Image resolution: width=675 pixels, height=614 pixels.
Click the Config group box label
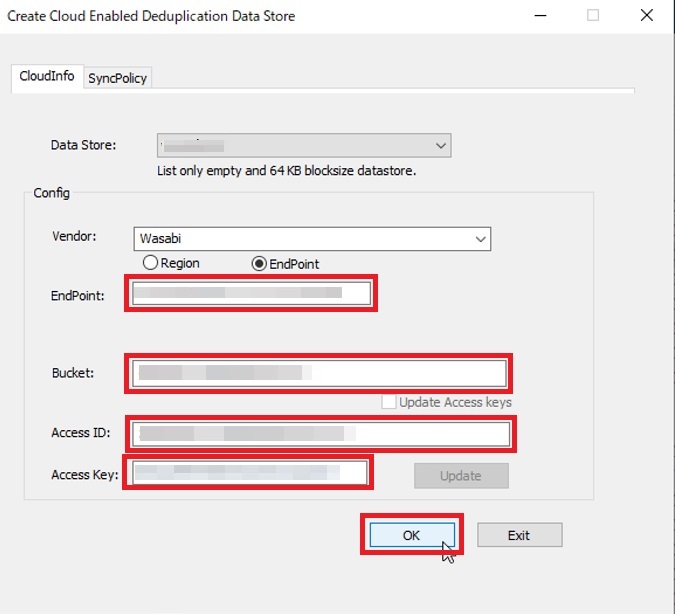pyautogui.click(x=51, y=193)
